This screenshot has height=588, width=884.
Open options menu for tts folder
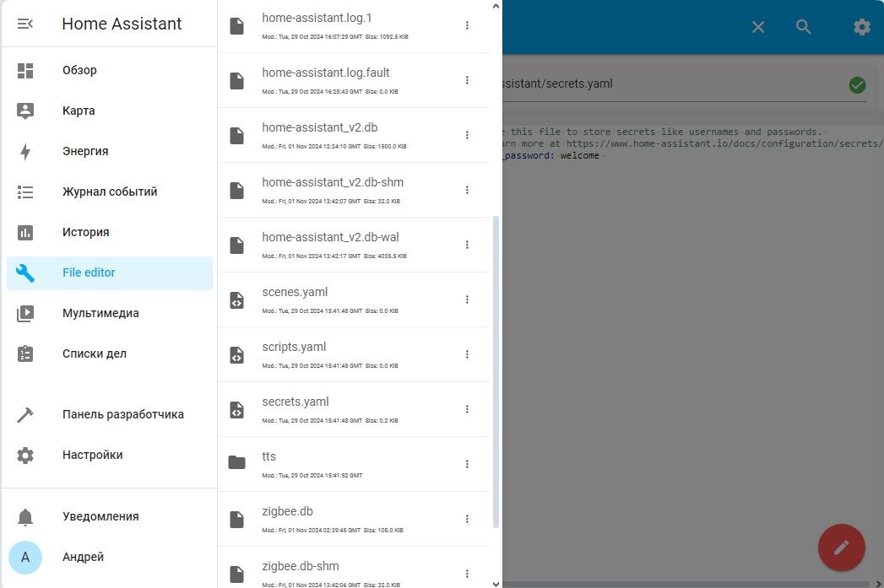coord(467,464)
